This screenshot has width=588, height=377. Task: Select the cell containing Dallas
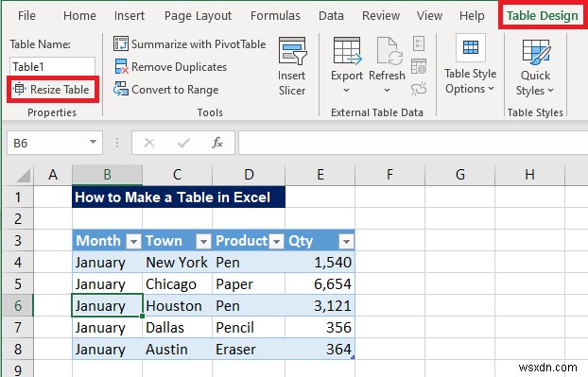click(x=177, y=328)
